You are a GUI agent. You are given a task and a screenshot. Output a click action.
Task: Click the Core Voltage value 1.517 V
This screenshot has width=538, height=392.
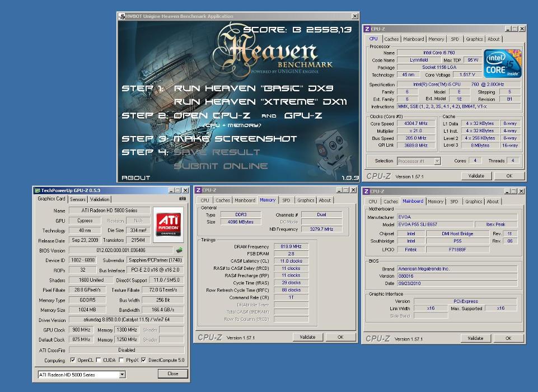point(467,74)
